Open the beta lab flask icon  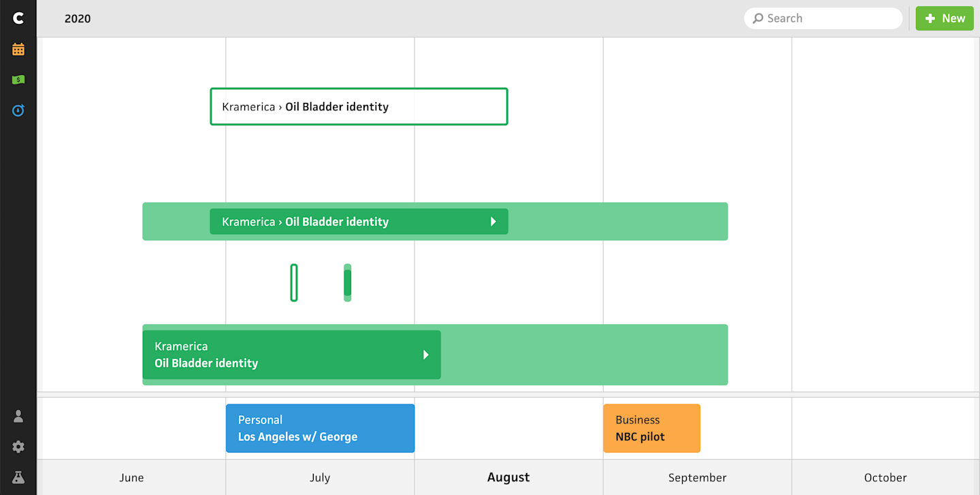pos(18,477)
